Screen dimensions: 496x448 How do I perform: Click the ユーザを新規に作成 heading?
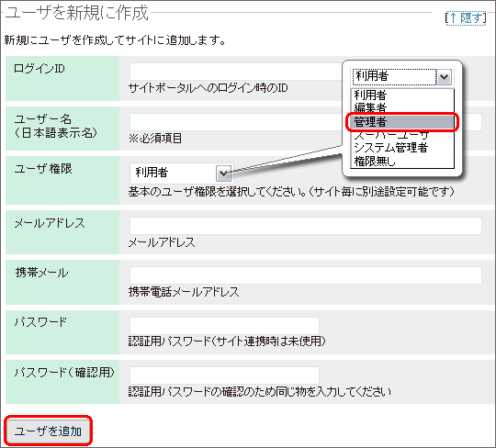click(77, 13)
